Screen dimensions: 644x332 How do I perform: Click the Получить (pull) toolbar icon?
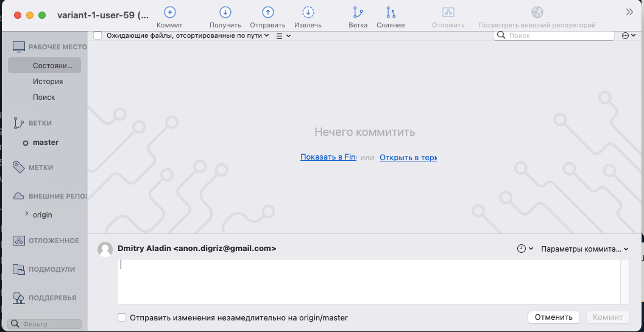225,12
